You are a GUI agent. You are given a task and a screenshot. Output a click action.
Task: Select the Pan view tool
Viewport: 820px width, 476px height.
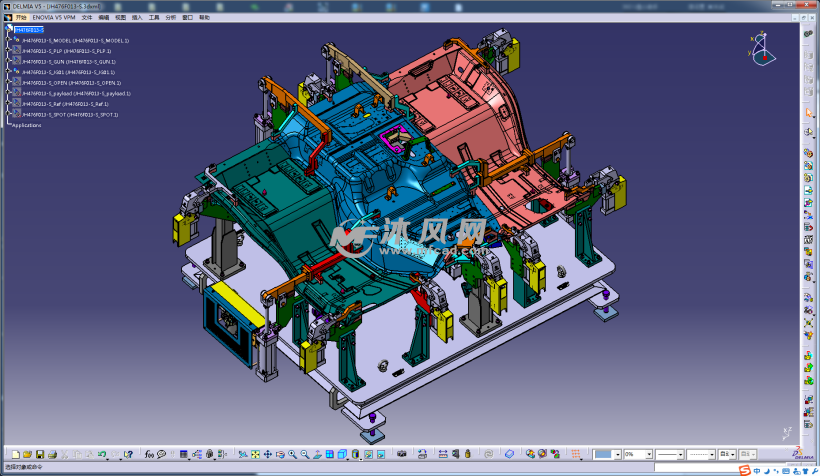click(267, 455)
